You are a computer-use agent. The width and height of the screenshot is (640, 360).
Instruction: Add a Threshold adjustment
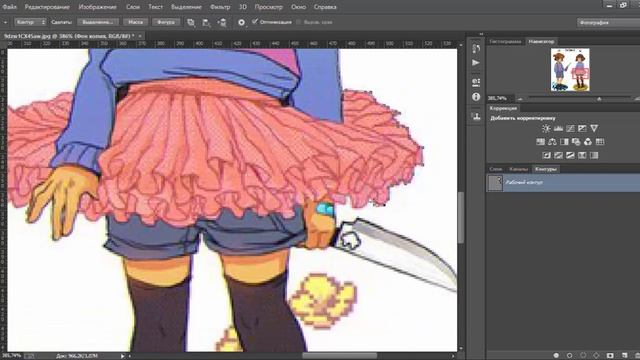pyautogui.click(x=570, y=156)
